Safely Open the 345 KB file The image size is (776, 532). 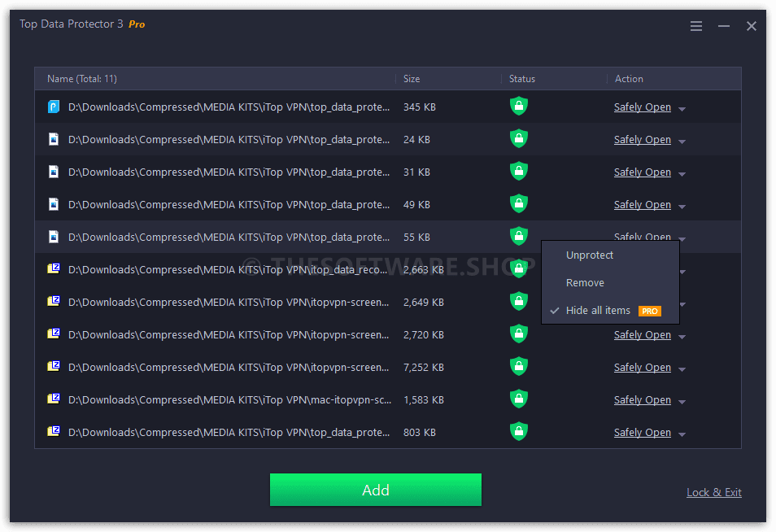point(643,107)
